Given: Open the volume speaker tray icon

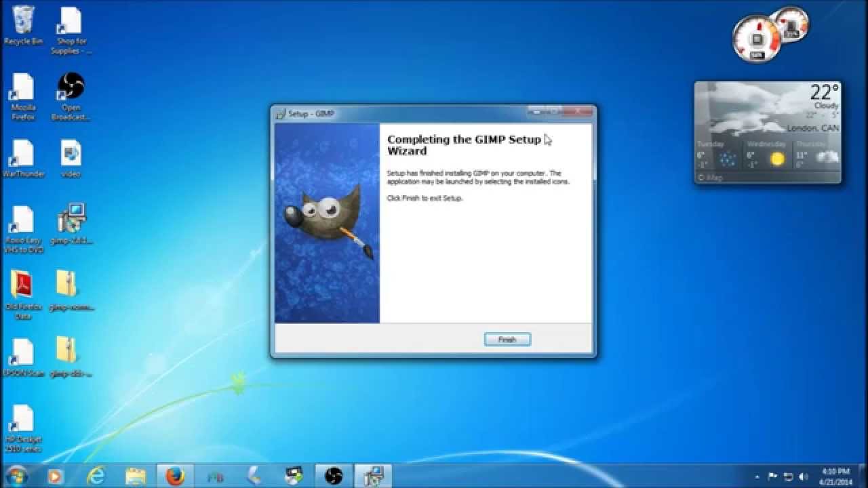Looking at the screenshot, I should pos(804,476).
